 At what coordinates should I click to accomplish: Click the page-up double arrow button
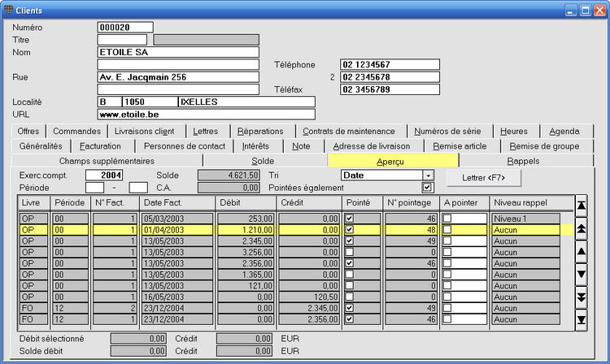581,229
